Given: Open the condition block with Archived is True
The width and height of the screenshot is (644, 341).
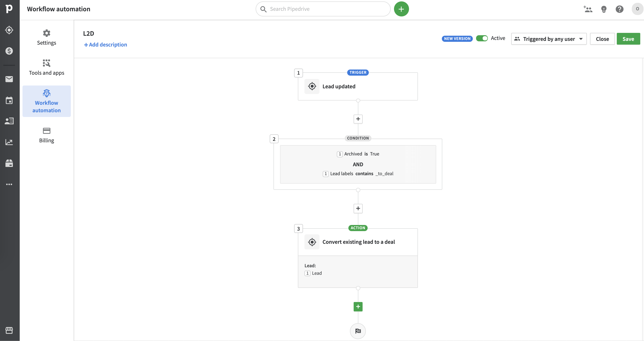Looking at the screenshot, I should tap(358, 164).
